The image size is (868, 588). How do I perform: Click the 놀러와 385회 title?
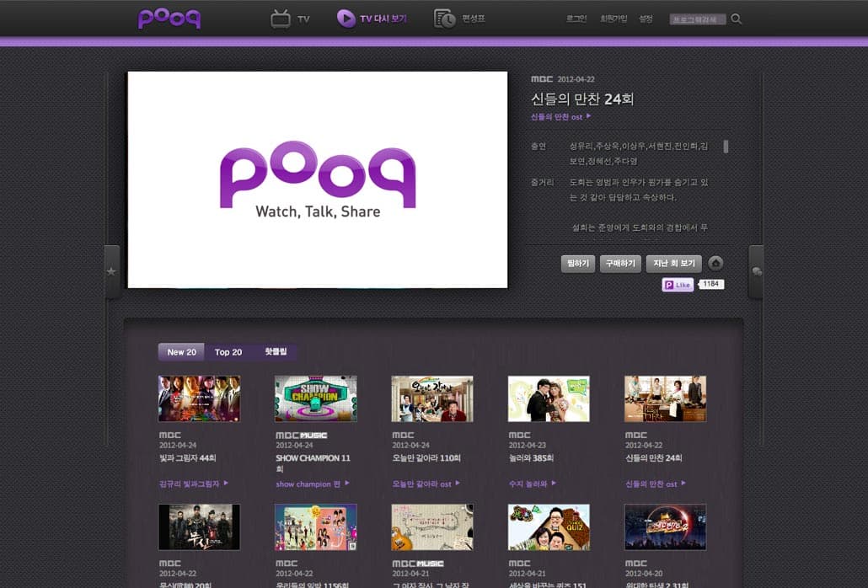531,458
